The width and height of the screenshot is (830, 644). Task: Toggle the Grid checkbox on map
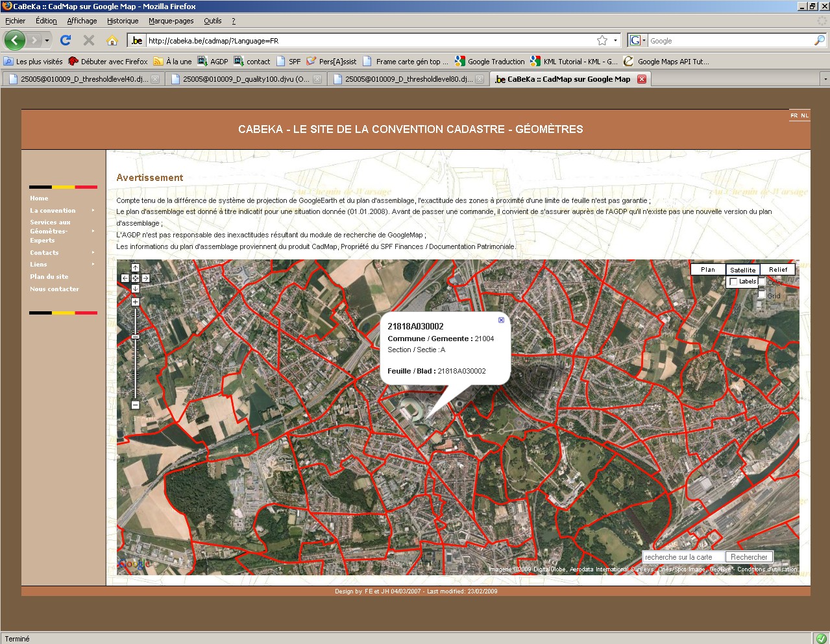pos(762,295)
